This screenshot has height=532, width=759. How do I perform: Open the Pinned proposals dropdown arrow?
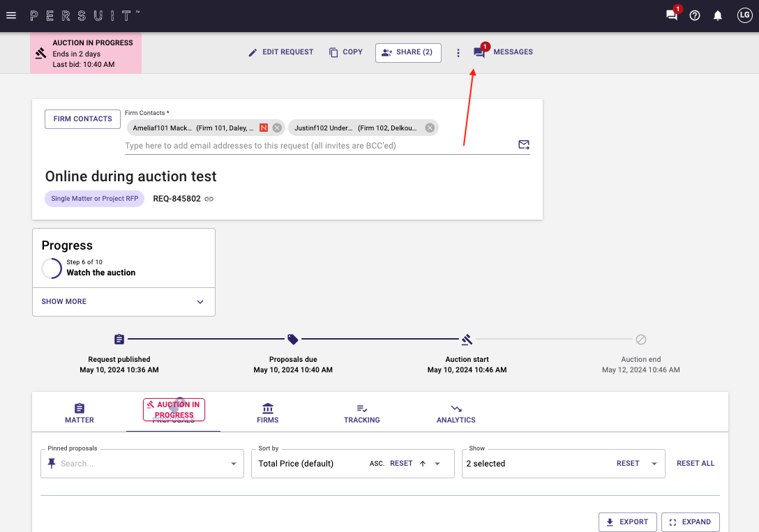click(x=233, y=464)
